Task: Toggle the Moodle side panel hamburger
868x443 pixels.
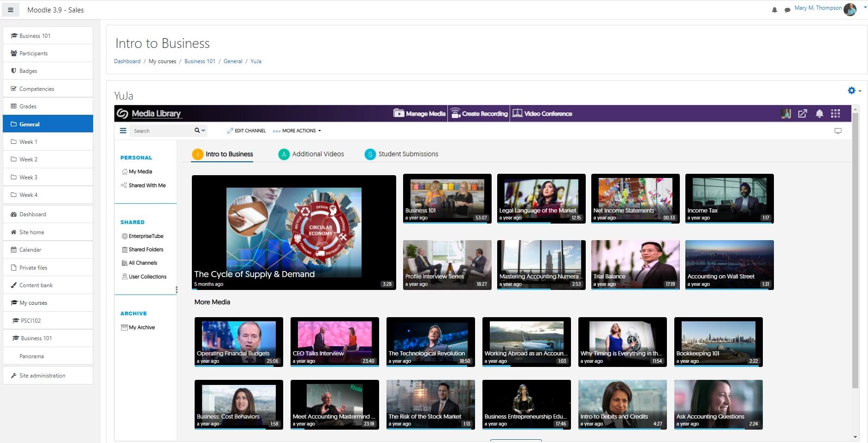Action: tap(11, 10)
